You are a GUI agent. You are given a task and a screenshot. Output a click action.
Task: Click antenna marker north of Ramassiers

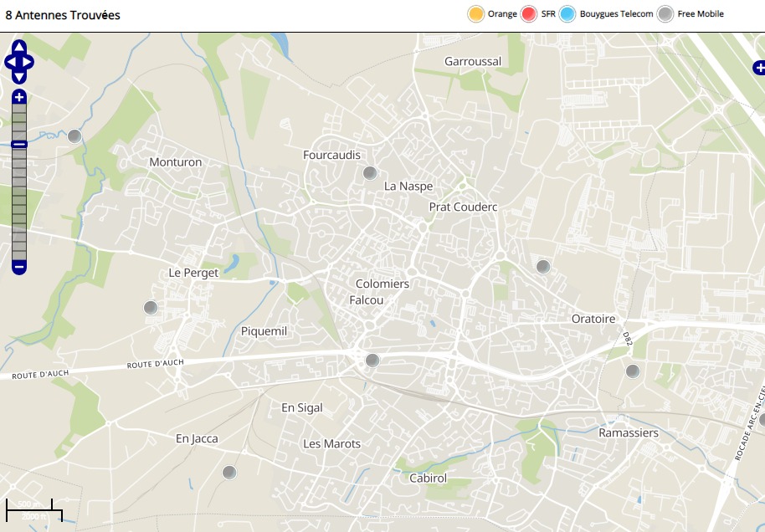[x=633, y=371]
